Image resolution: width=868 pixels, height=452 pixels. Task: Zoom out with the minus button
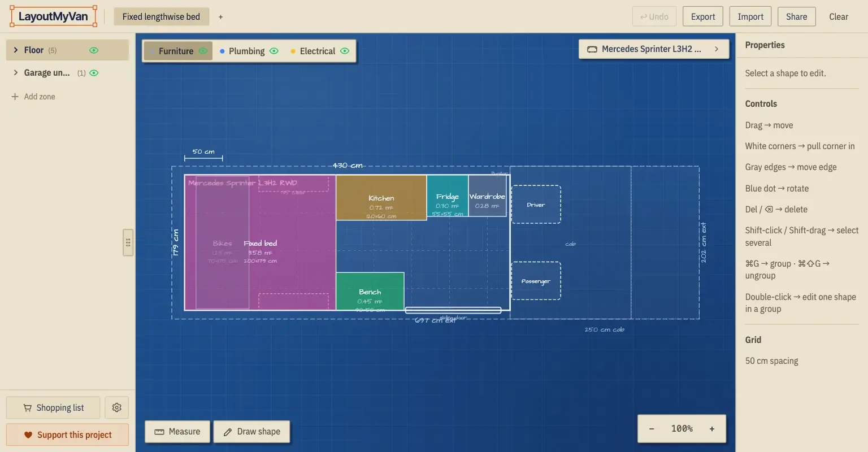652,429
